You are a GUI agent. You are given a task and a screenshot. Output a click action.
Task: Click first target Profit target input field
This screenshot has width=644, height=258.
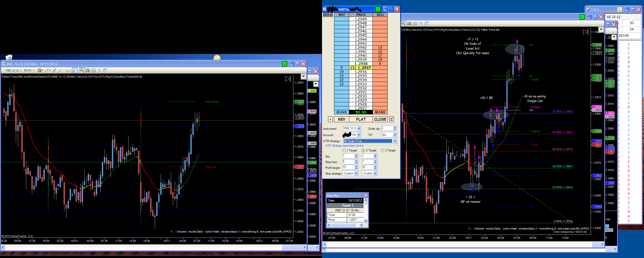pos(348,167)
